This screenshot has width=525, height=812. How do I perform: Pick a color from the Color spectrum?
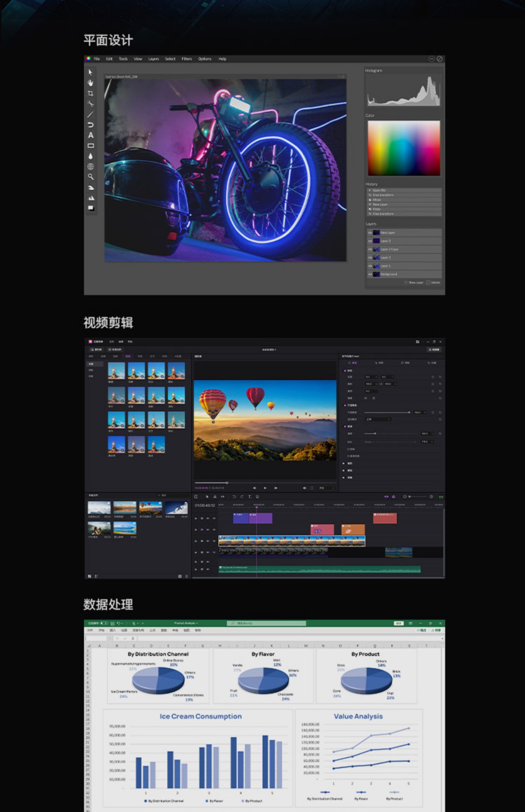pyautogui.click(x=404, y=148)
